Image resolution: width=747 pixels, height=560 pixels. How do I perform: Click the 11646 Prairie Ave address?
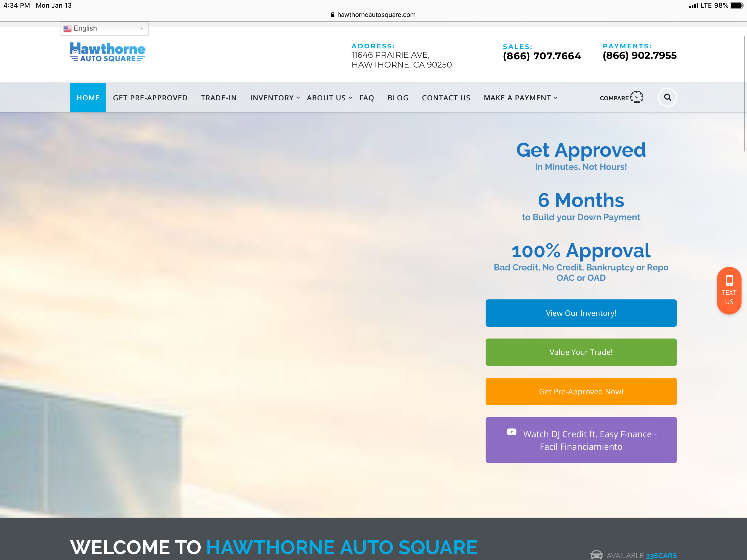click(x=402, y=60)
